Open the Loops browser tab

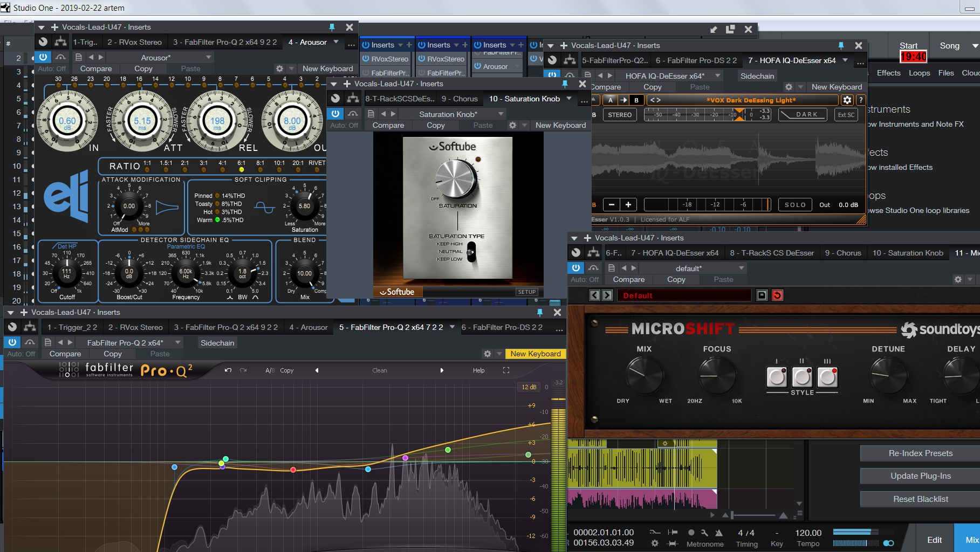point(919,73)
